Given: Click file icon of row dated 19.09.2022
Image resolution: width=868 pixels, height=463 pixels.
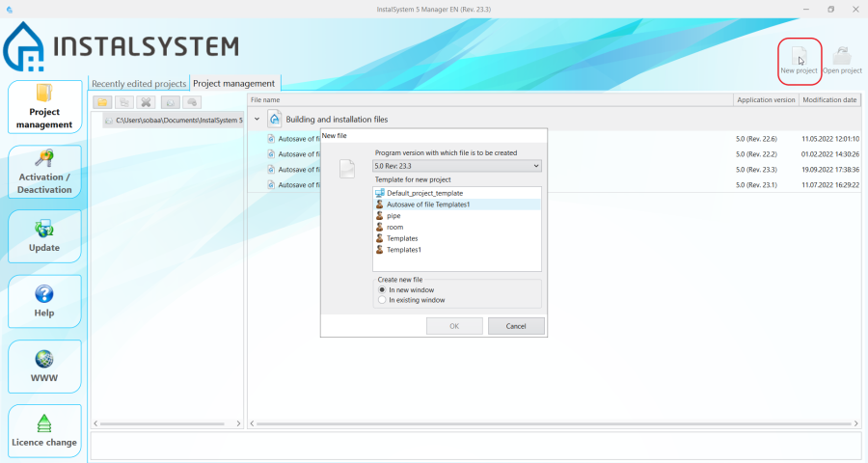Looking at the screenshot, I should pos(271,170).
